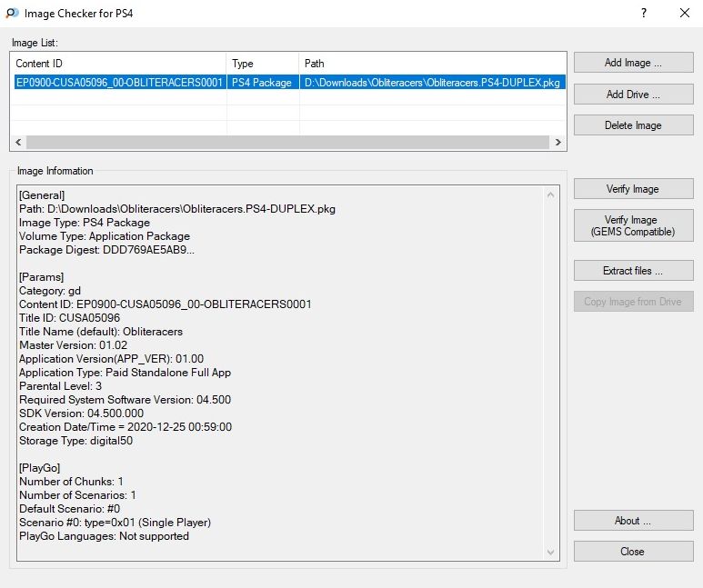Click the Volume Type: Application Package line
Screen dimensions: 703x588
pyautogui.click(x=105, y=236)
